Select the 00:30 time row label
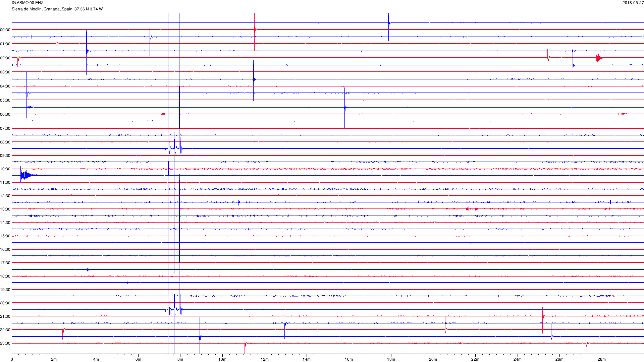 [x=5, y=30]
